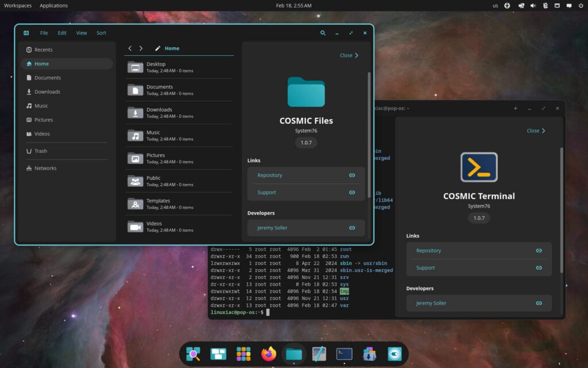The image size is (588, 368).
Task: Open Recents from the Files sidebar
Action: [x=44, y=49]
